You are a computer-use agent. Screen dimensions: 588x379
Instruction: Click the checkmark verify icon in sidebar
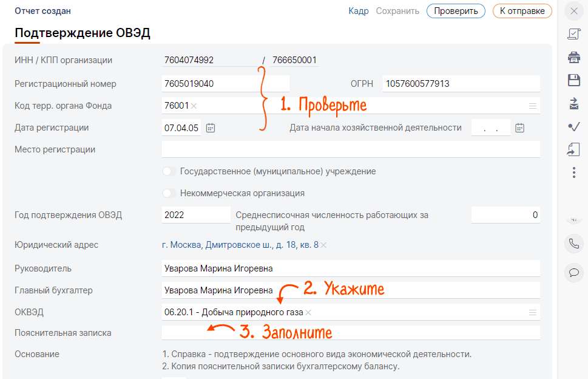(573, 126)
